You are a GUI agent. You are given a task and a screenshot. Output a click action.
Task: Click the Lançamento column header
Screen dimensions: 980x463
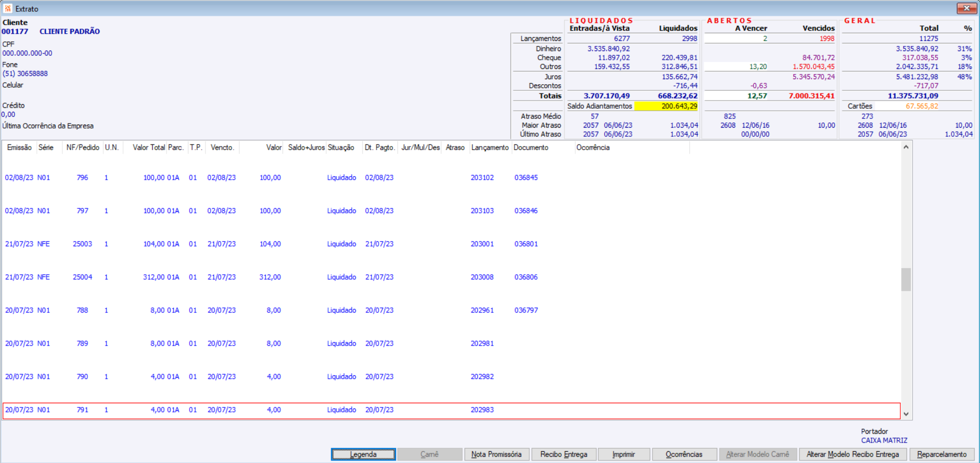click(x=489, y=148)
